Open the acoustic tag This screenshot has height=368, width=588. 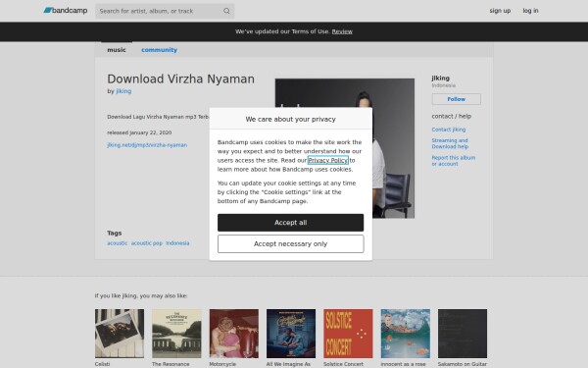click(117, 243)
